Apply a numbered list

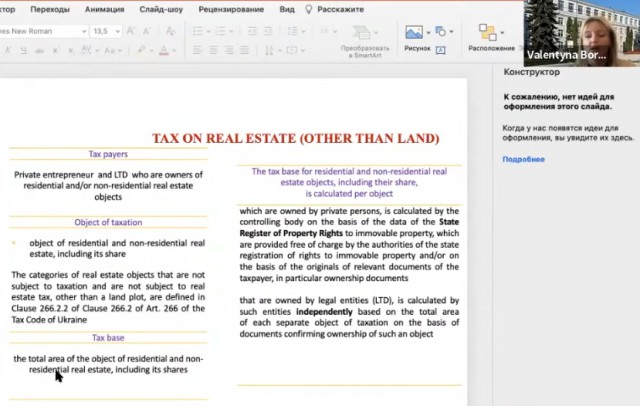tap(220, 31)
